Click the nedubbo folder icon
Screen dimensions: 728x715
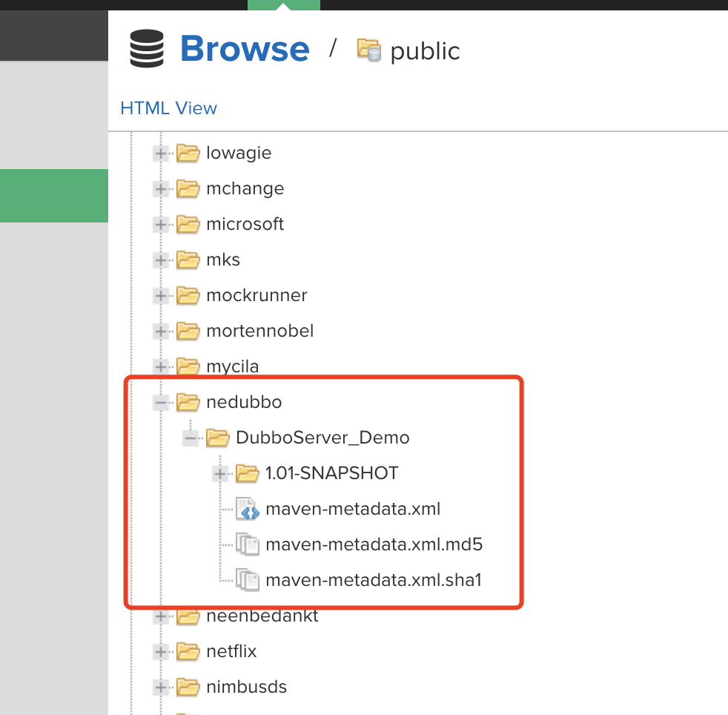tap(188, 402)
